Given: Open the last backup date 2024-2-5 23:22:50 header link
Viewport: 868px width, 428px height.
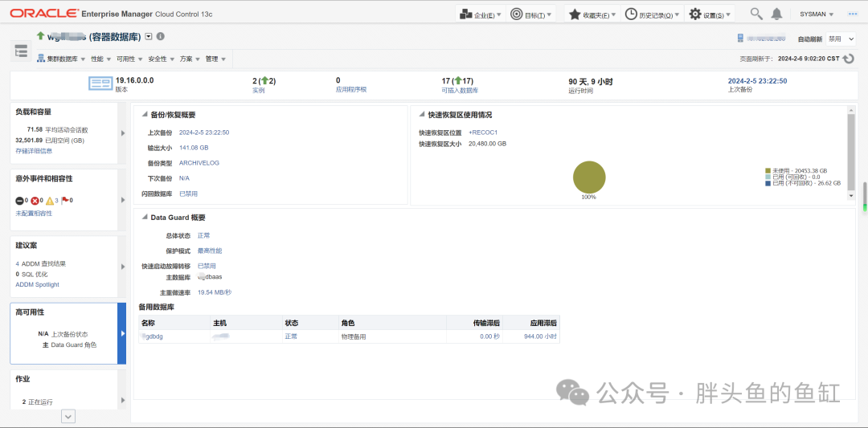Looking at the screenshot, I should click(757, 81).
